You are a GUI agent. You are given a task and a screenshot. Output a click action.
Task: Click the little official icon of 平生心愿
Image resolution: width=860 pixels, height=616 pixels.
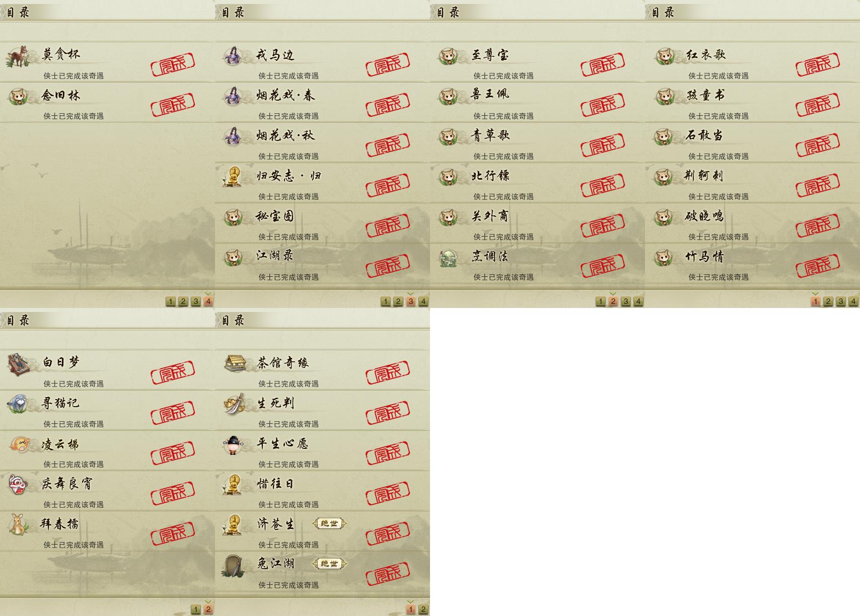(x=233, y=444)
